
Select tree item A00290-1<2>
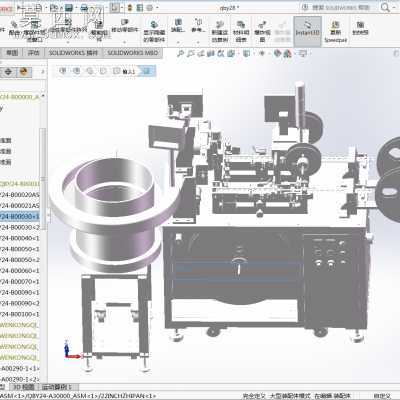20,379
